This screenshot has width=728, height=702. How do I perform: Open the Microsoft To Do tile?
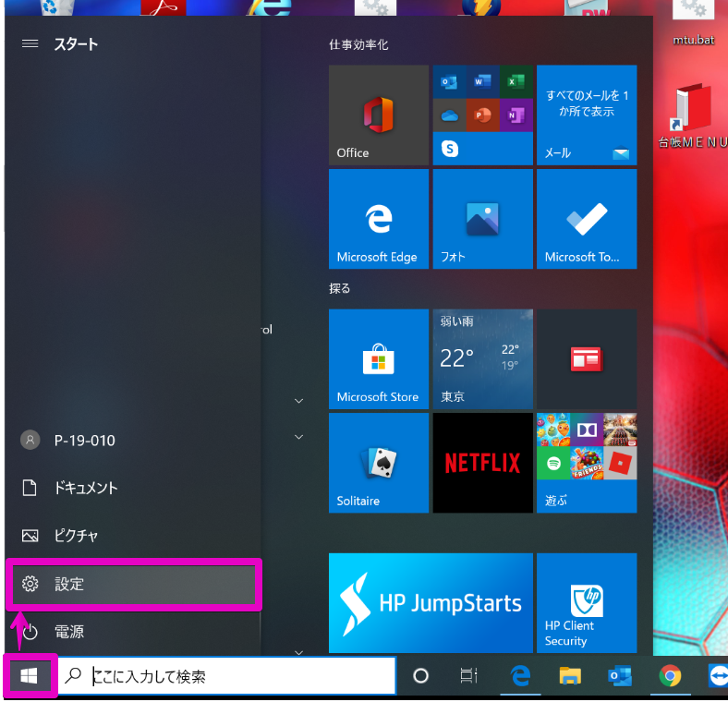click(587, 219)
